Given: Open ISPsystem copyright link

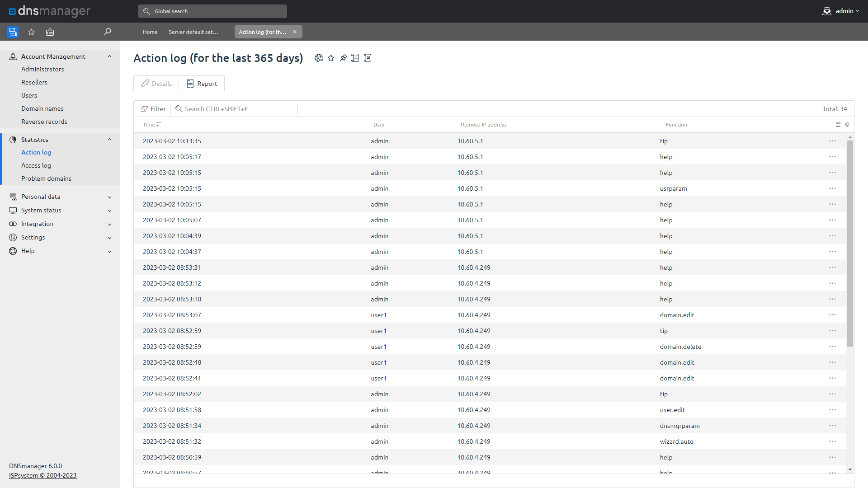Looking at the screenshot, I should click(x=42, y=475).
